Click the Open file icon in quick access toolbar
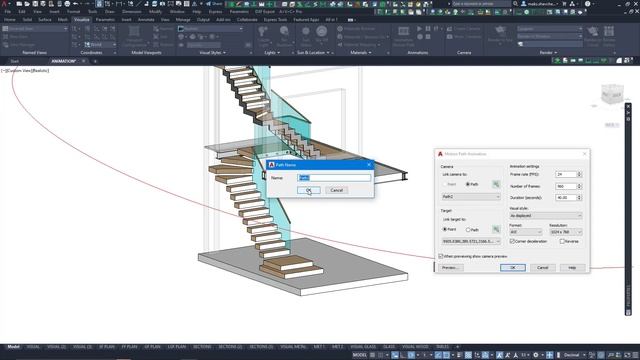Viewport: 640px width, 360px height. click(x=27, y=4)
